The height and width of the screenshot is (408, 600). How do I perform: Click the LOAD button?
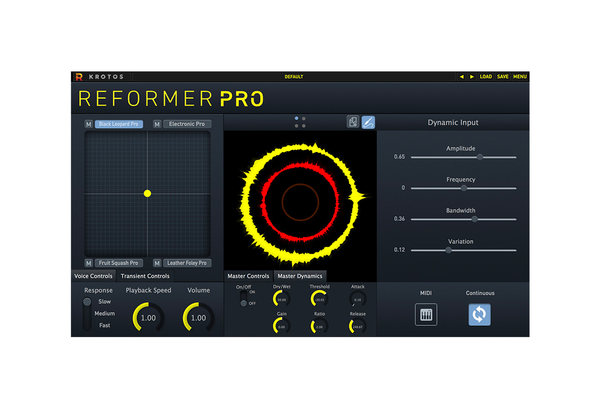point(486,76)
